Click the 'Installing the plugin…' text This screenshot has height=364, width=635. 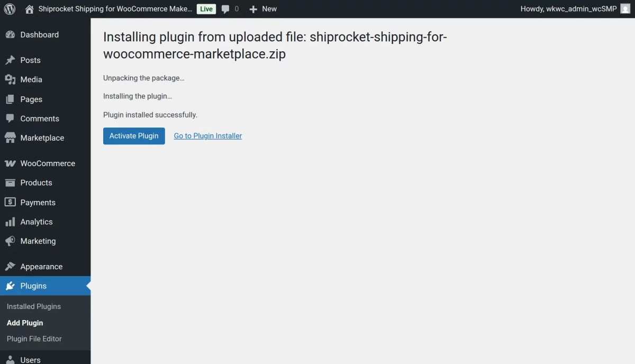click(x=138, y=96)
